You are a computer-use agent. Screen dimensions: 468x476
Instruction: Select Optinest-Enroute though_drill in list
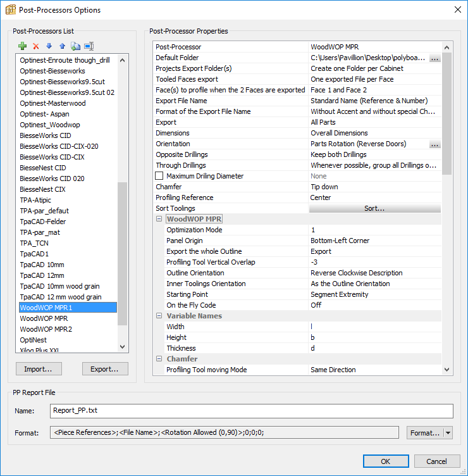pyautogui.click(x=65, y=60)
